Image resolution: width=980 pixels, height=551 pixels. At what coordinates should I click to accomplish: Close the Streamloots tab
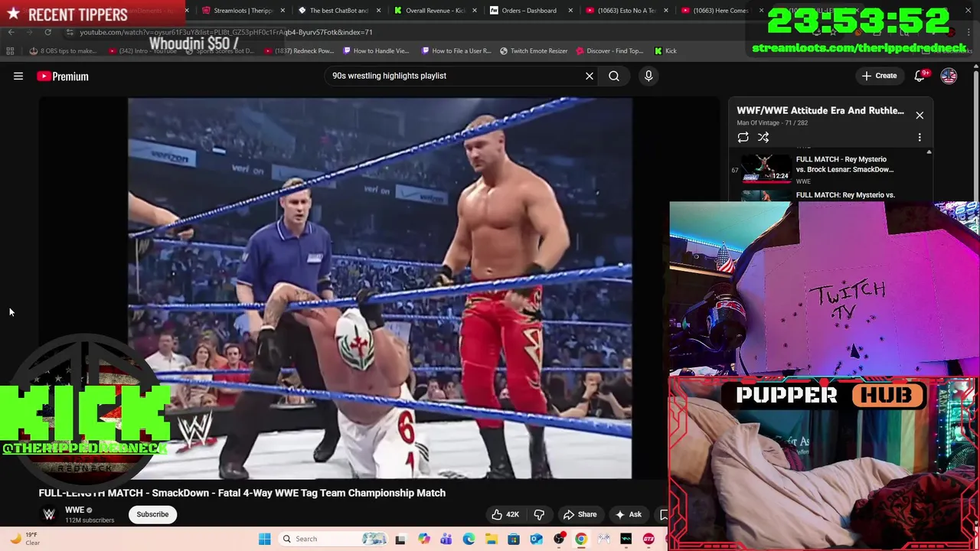tap(283, 11)
